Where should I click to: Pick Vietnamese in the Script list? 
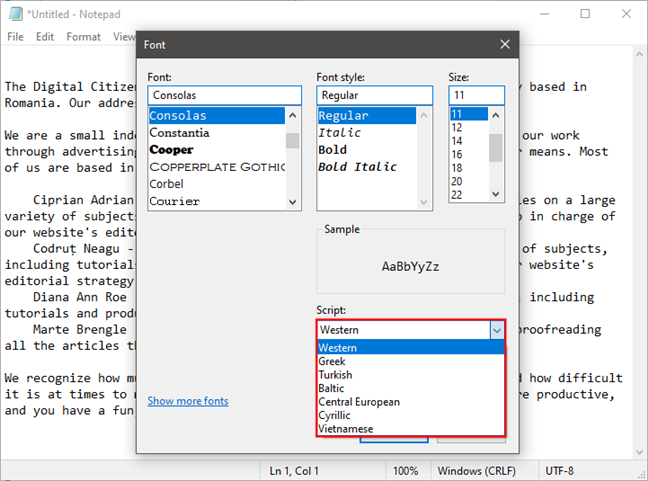[x=345, y=428]
